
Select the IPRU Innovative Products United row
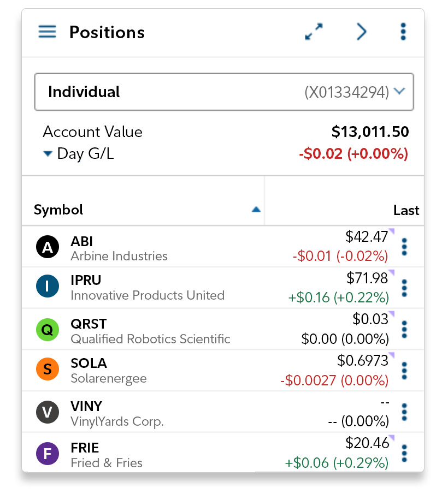(148, 288)
